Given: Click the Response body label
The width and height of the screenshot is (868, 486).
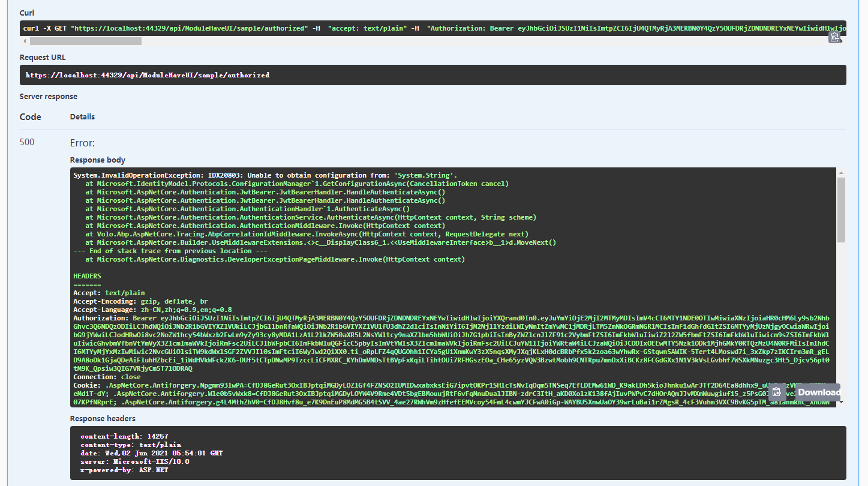Looking at the screenshot, I should click(97, 160).
